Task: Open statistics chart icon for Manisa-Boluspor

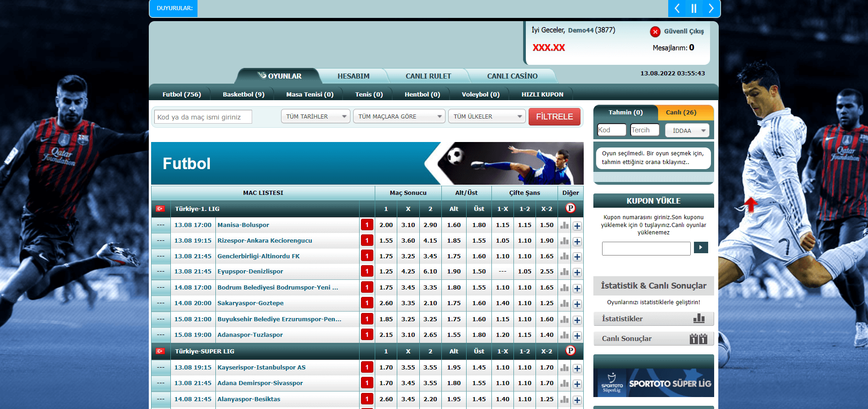Action: (x=564, y=225)
